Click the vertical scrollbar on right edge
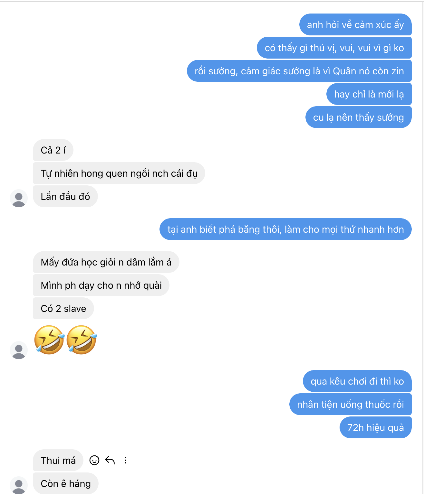Viewport: 424px width, 504px height. [423, 252]
